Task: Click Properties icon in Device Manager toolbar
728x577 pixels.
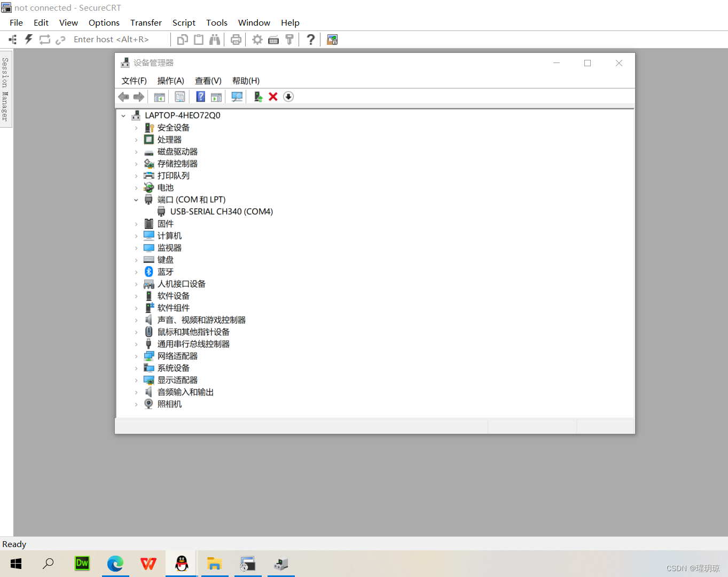Action: pyautogui.click(x=180, y=97)
